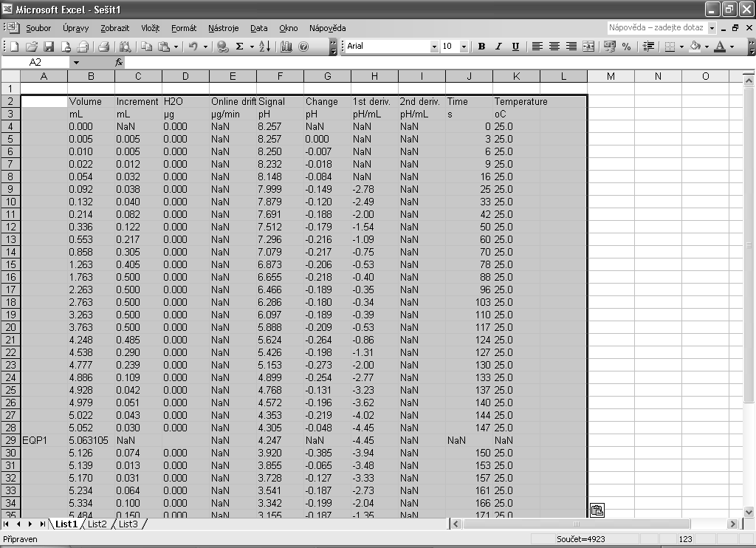756x548 pixels.
Task: Click the Open file folder icon
Action: [x=31, y=47]
